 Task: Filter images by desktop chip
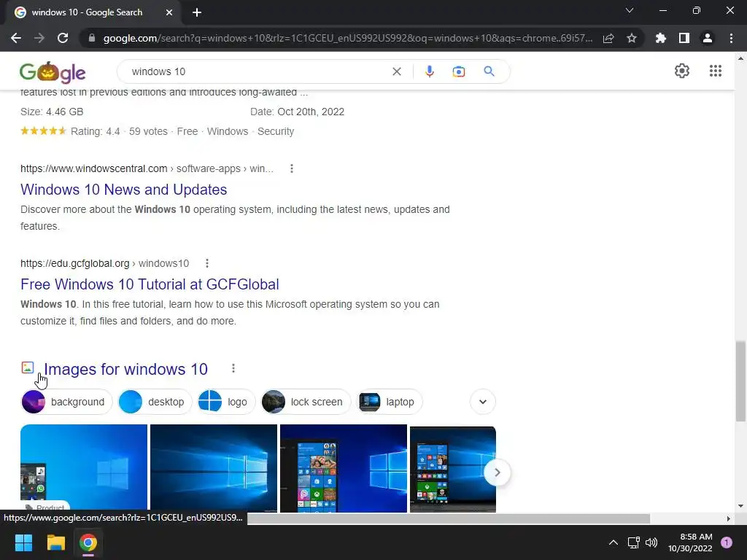155,402
